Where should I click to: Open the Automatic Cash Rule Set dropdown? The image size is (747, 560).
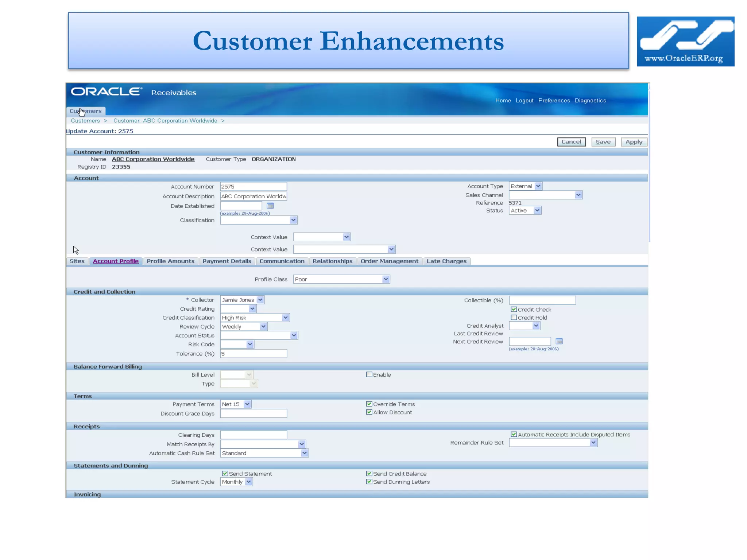pos(264,453)
